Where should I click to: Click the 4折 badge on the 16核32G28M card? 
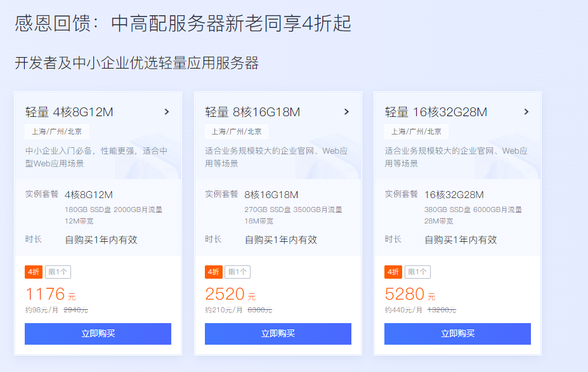393,272
